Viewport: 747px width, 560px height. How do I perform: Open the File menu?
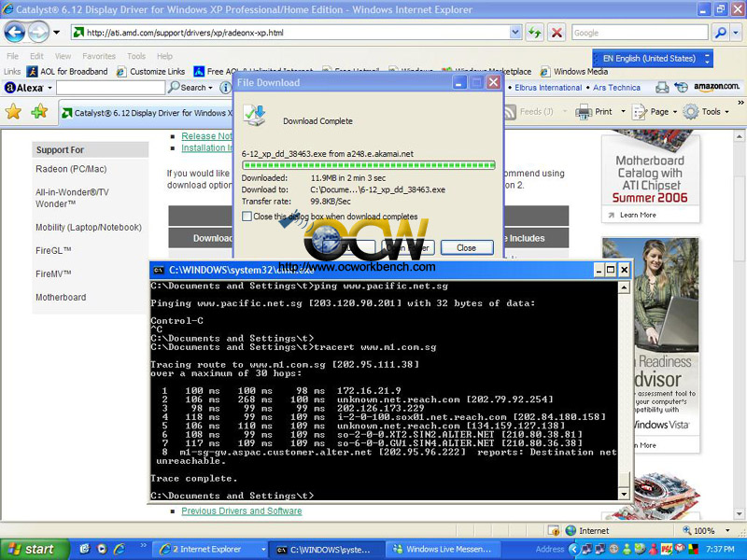point(12,56)
